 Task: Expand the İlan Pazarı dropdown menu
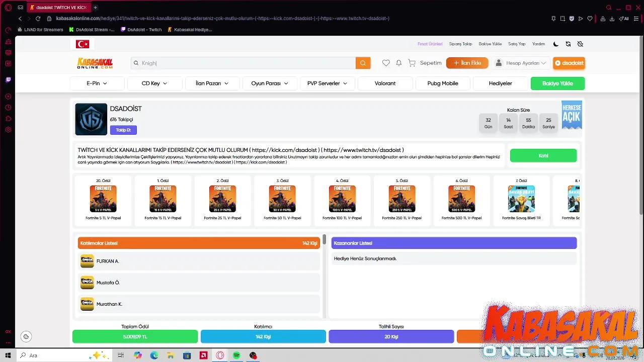click(x=212, y=83)
